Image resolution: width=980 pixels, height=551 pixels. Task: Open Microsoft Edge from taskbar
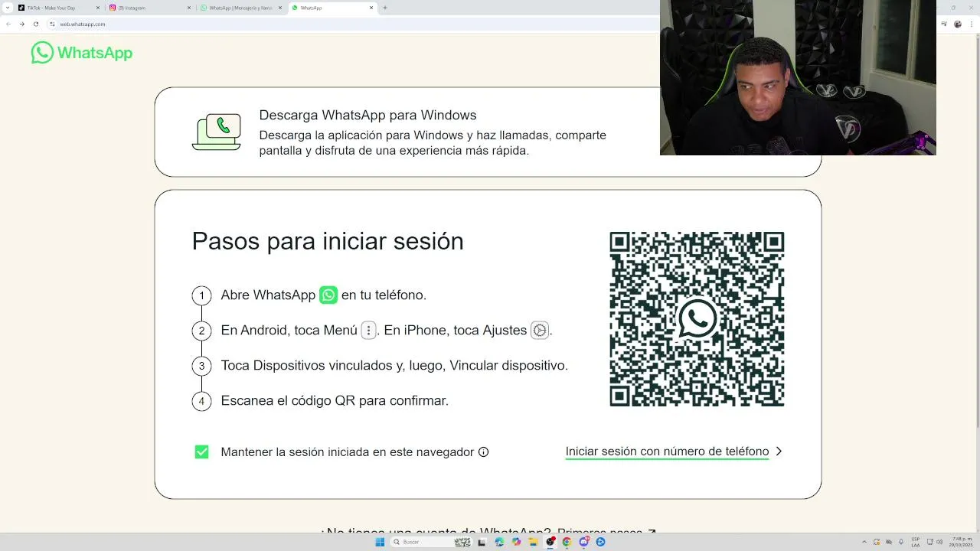pyautogui.click(x=499, y=542)
